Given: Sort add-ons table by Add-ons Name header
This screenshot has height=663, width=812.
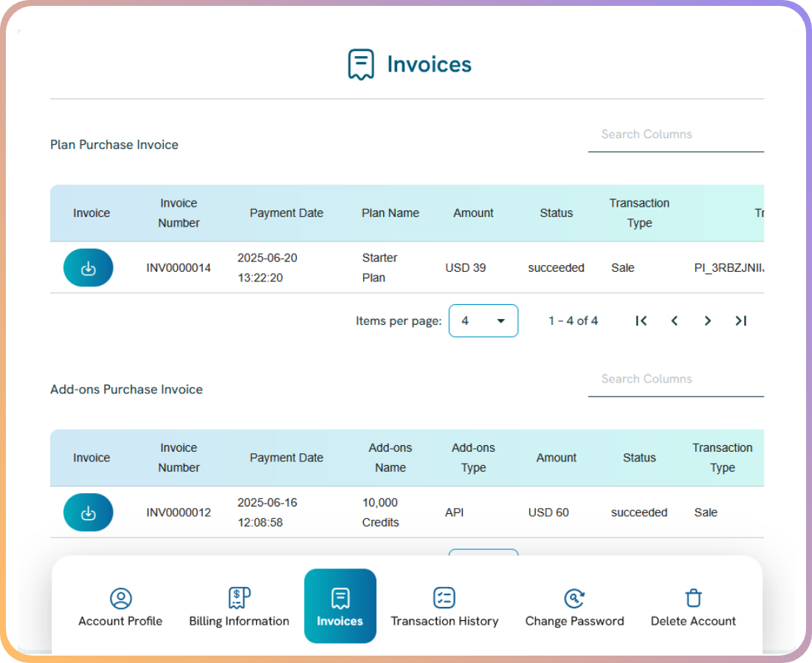Looking at the screenshot, I should click(390, 458).
